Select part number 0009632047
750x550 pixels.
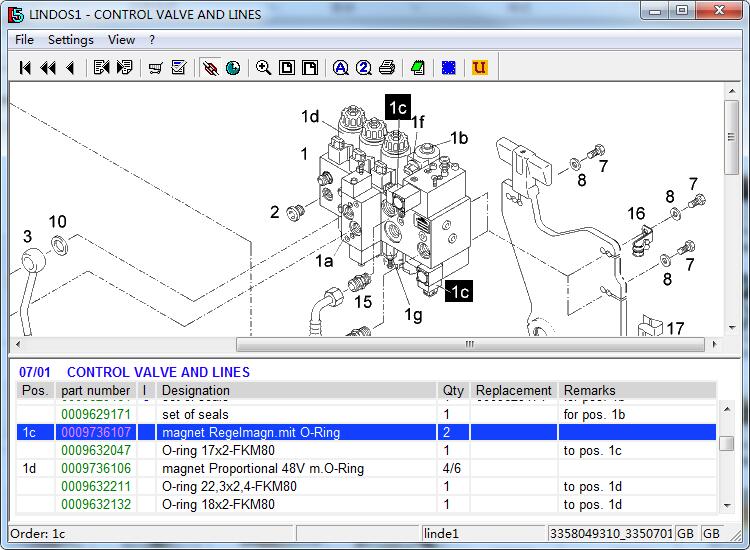coord(96,451)
